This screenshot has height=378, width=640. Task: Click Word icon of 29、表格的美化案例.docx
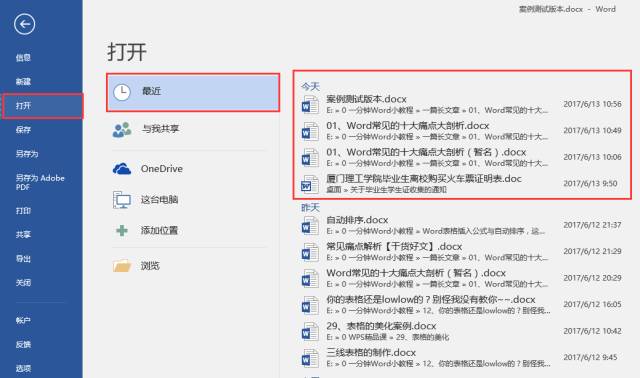tap(310, 331)
